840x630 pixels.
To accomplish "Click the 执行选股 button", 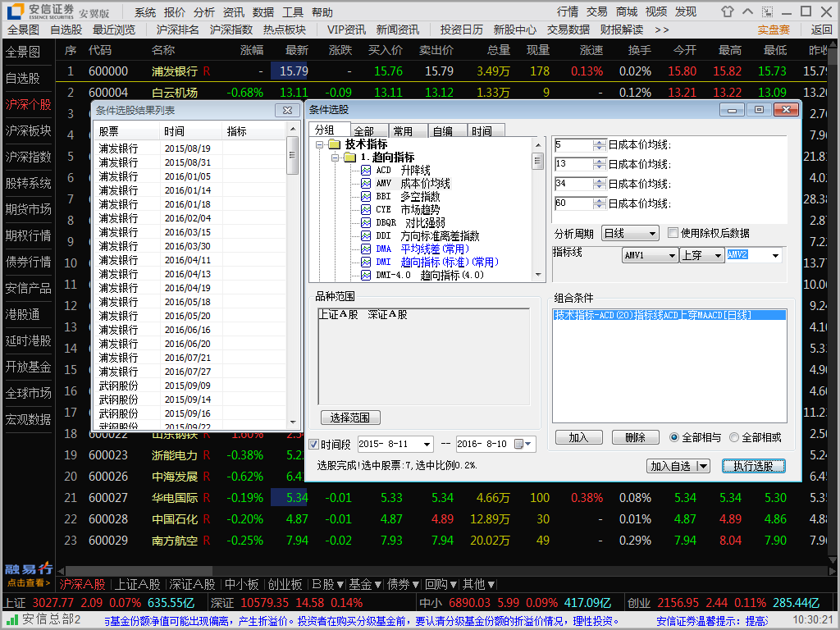I will pyautogui.click(x=753, y=466).
